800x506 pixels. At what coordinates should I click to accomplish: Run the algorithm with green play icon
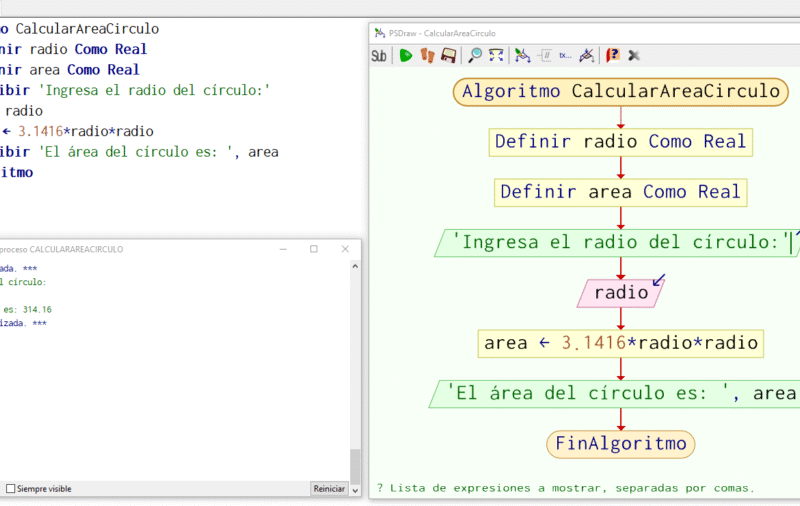[406, 56]
